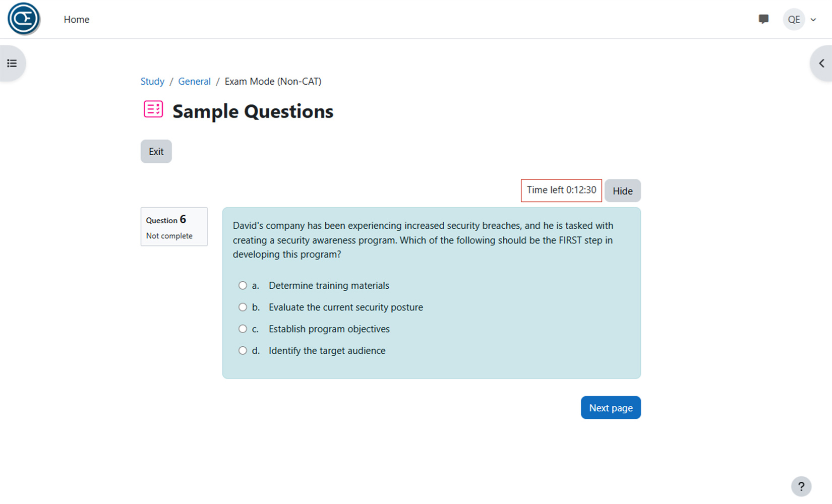Click the pink Sample Questions quiz icon
Image resolution: width=832 pixels, height=504 pixels.
pos(153,109)
